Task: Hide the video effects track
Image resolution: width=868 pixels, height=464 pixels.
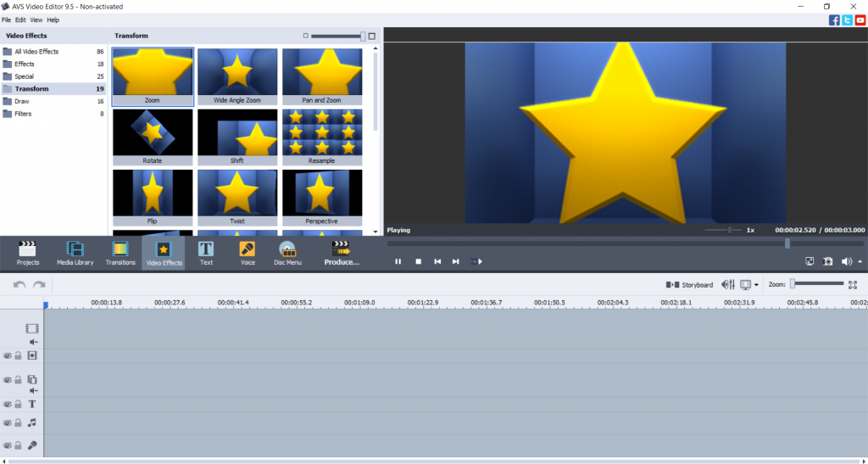Action: click(x=7, y=355)
